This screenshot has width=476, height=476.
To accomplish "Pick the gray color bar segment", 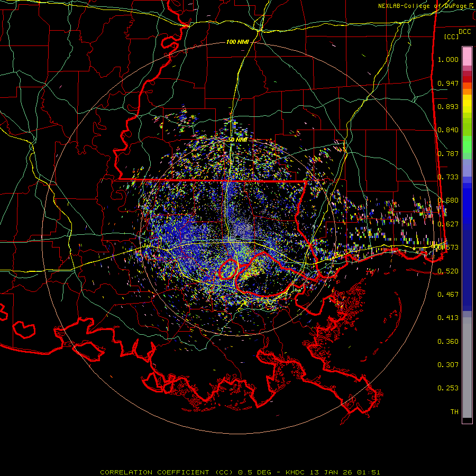I will coord(467,368).
